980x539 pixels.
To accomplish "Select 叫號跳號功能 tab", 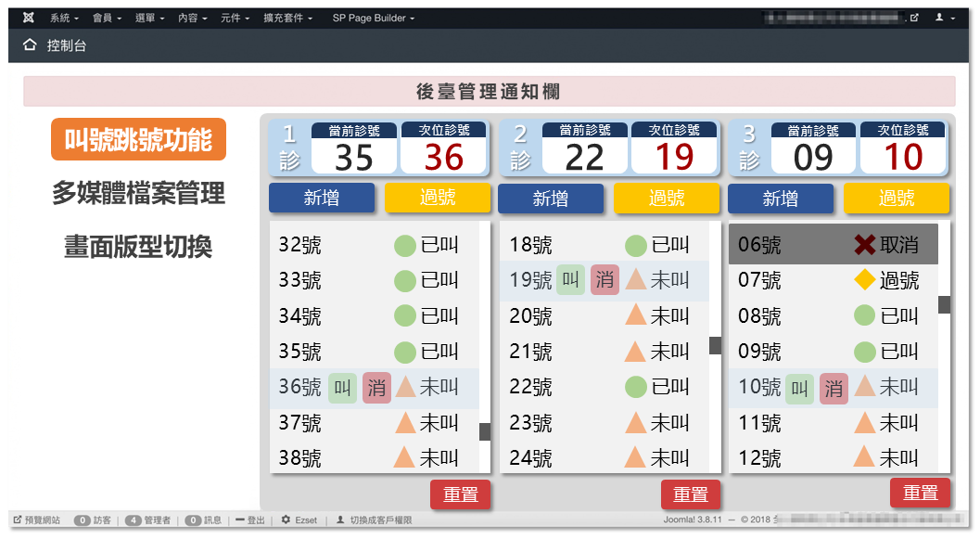I will click(139, 139).
